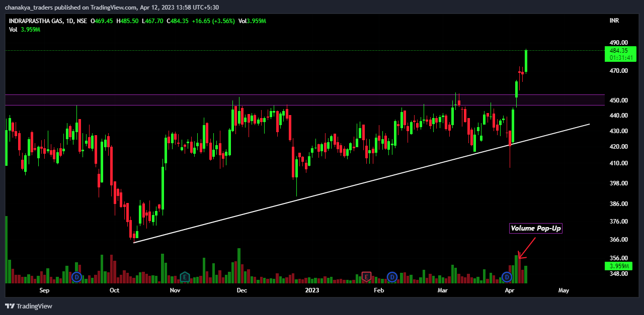The height and width of the screenshot is (315, 644).
Task: Click the high value H485.50
Action: click(x=127, y=21)
